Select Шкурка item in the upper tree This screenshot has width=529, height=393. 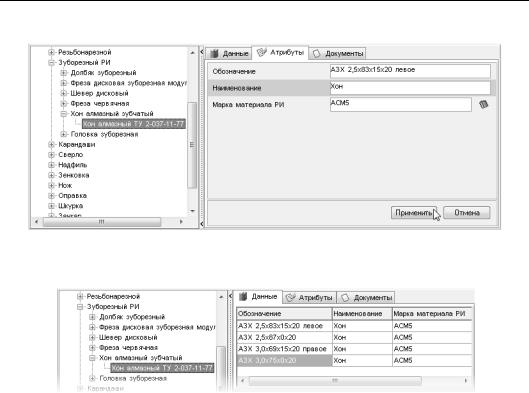[x=71, y=206]
